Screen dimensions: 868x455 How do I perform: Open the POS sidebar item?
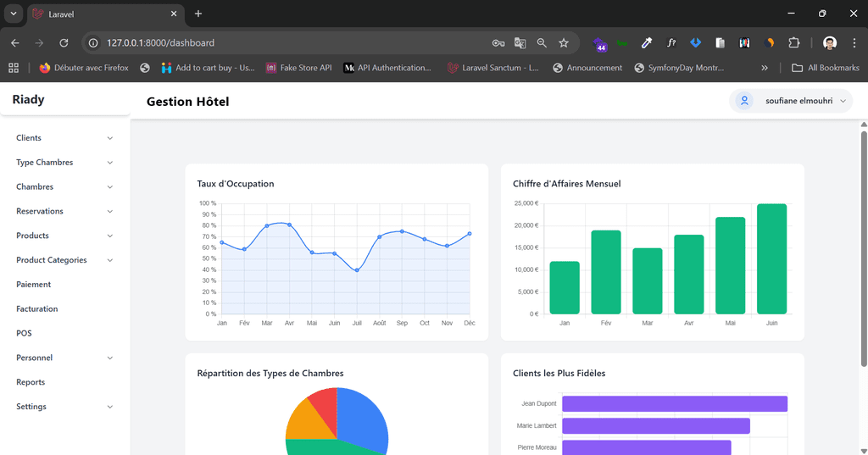[24, 334]
